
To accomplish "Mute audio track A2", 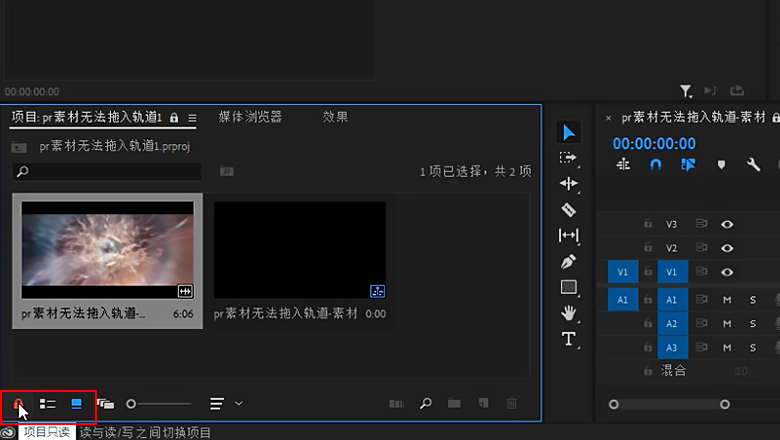I will point(727,324).
